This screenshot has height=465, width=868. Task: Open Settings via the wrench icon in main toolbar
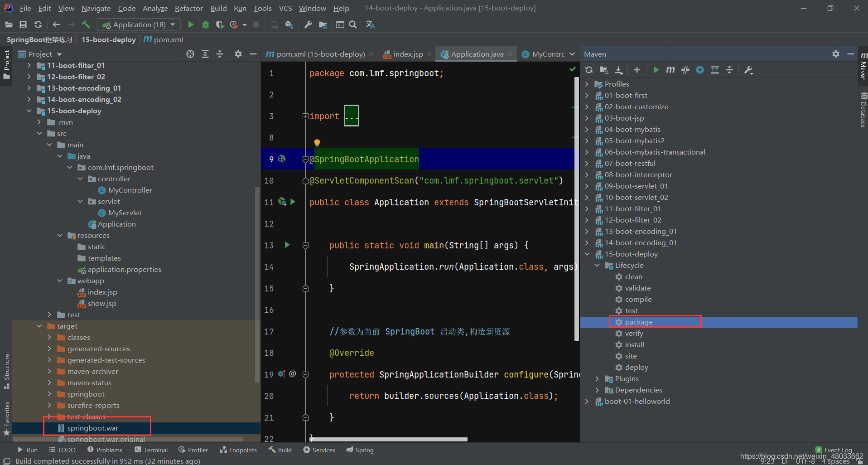(x=308, y=24)
